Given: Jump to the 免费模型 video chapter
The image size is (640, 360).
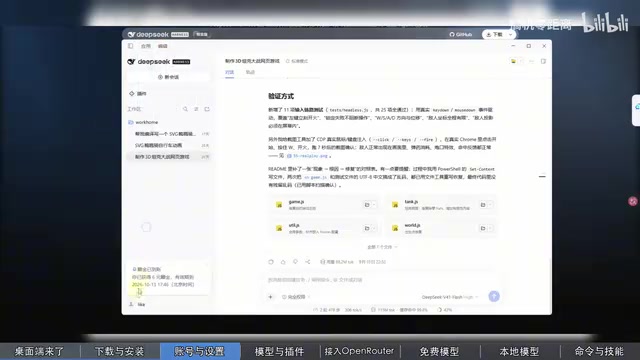Looking at the screenshot, I should [x=440, y=351].
